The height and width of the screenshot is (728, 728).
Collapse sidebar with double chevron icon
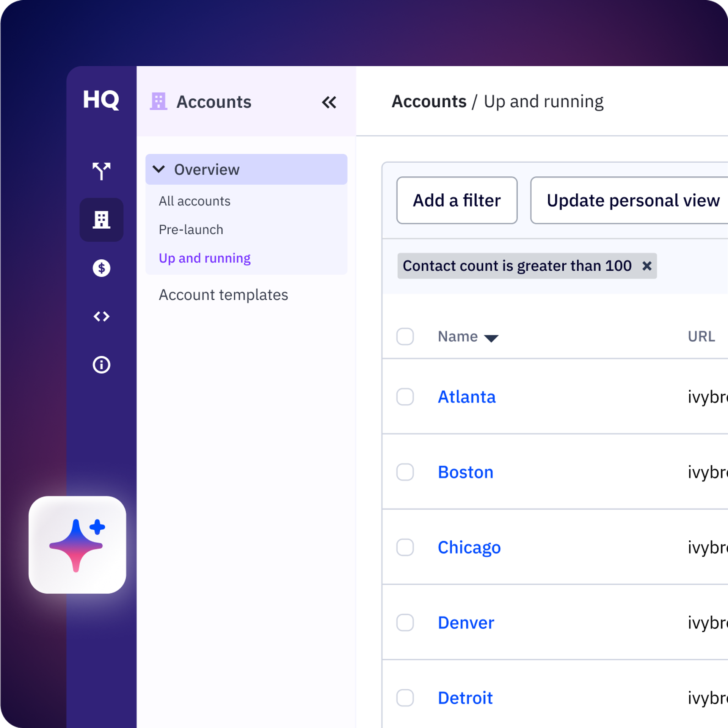[x=329, y=102]
